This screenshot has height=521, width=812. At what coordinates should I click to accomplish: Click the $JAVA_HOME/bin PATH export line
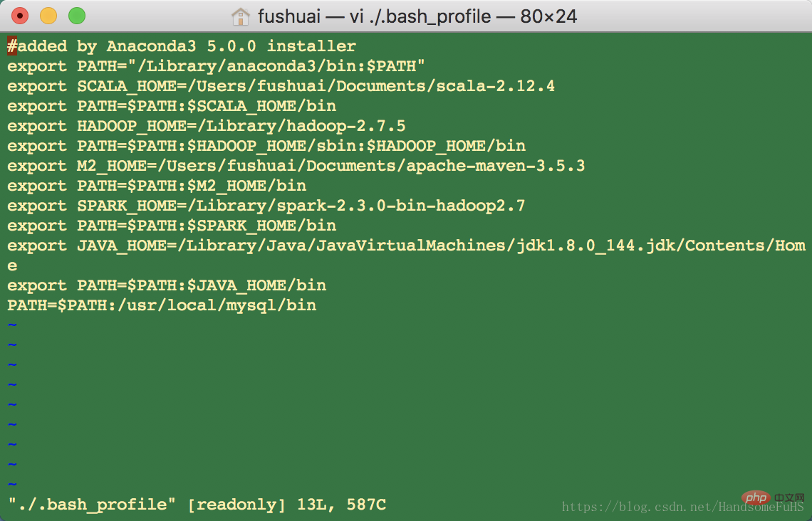tap(167, 285)
